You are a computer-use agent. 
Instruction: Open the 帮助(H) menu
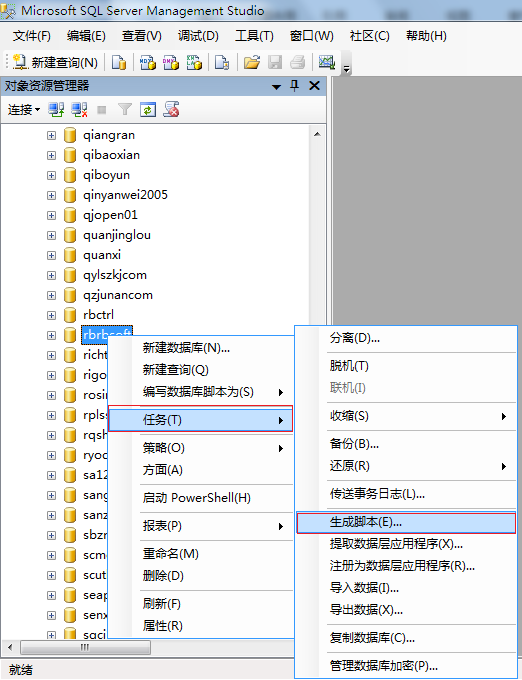pos(426,36)
